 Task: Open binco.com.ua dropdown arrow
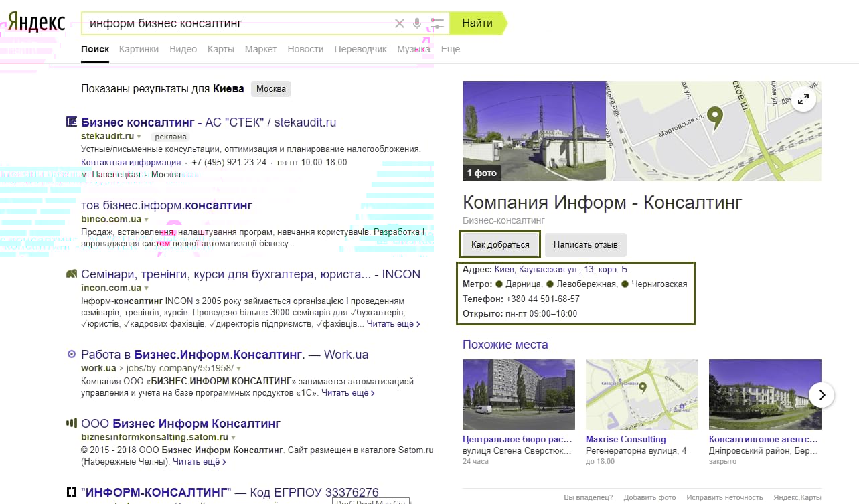coord(146,220)
